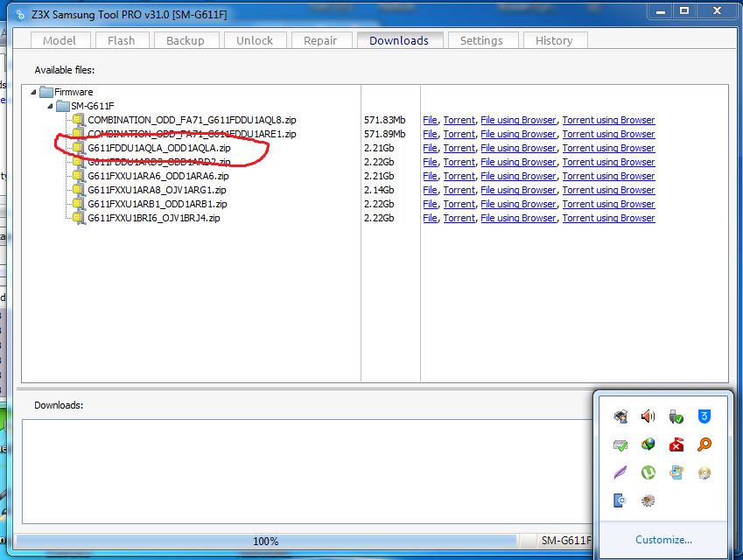Select the Downloads tab
The width and height of the screenshot is (743, 560).
click(x=399, y=40)
